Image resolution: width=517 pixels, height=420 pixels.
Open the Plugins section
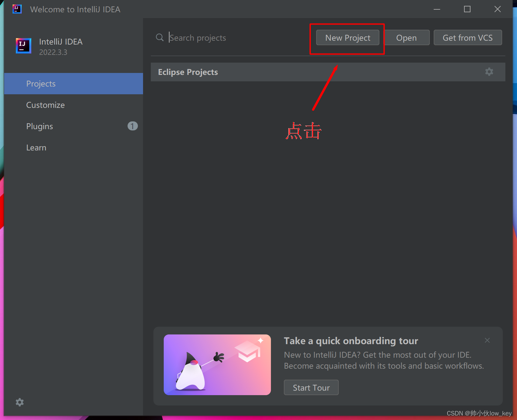tap(74, 126)
